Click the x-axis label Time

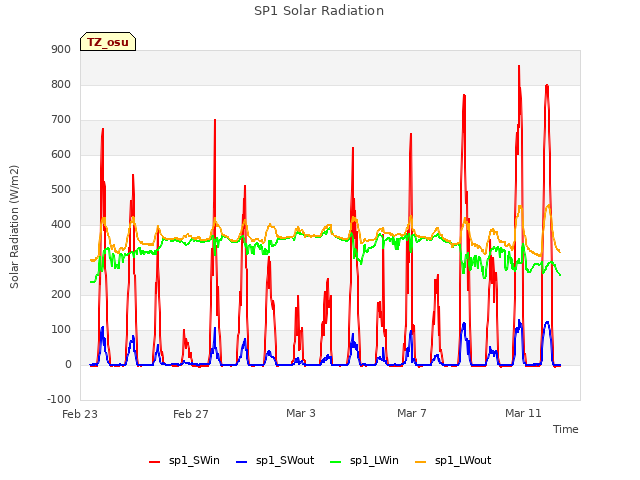pos(565,429)
